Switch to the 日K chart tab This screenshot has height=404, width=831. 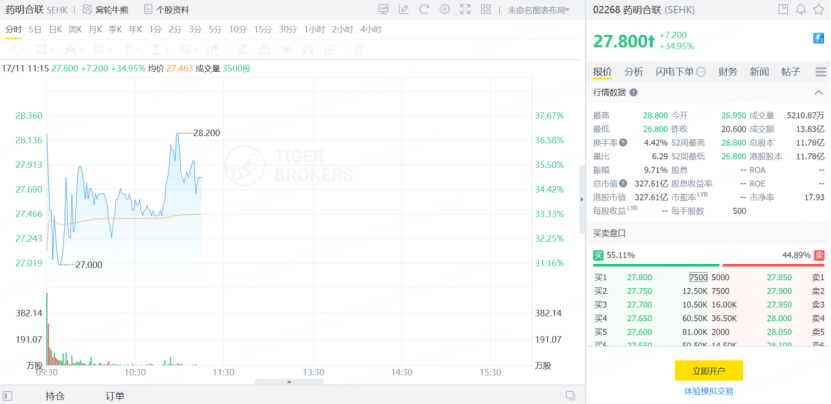[56, 30]
